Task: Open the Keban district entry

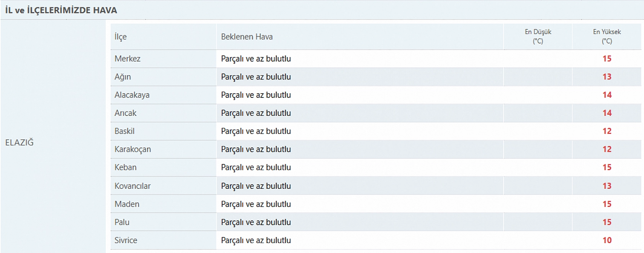Action: coord(125,167)
